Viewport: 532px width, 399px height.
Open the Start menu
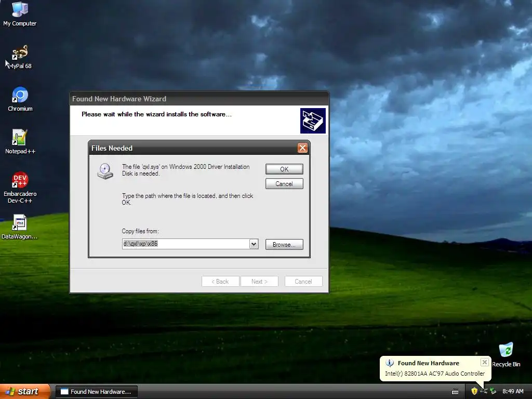pyautogui.click(x=25, y=392)
